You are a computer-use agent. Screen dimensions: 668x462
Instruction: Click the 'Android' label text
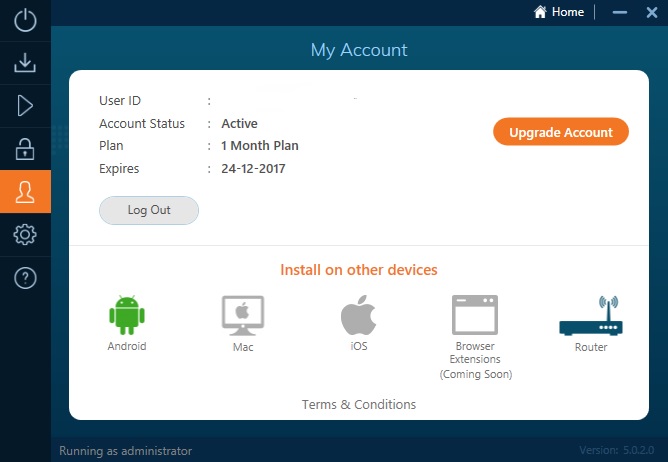pos(127,346)
